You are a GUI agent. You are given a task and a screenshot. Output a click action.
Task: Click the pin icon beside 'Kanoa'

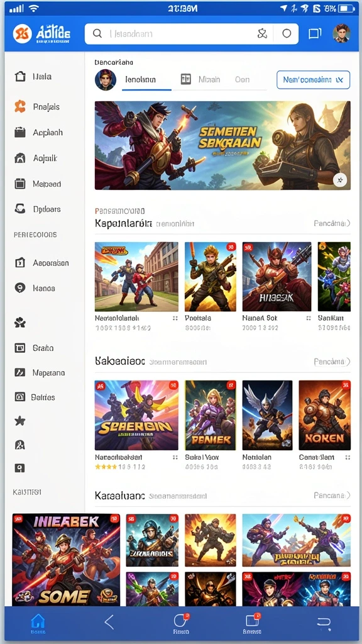point(19,288)
